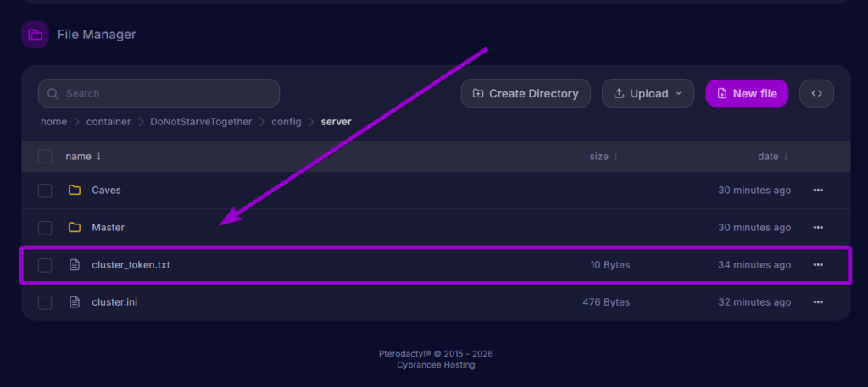Click the File Manager folder icon
This screenshot has height=387, width=868.
tap(36, 34)
